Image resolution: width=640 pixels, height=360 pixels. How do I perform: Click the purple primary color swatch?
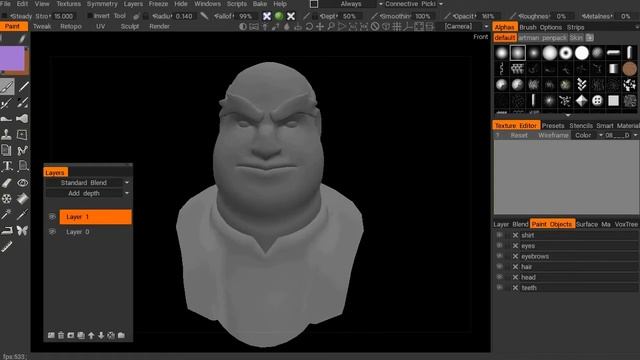12,58
